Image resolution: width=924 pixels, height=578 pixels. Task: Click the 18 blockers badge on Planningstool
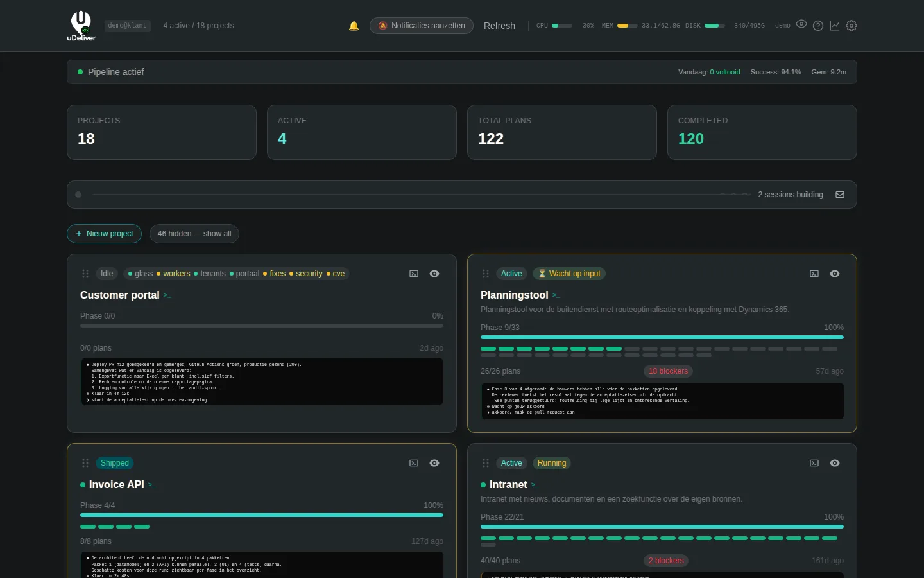coord(668,371)
